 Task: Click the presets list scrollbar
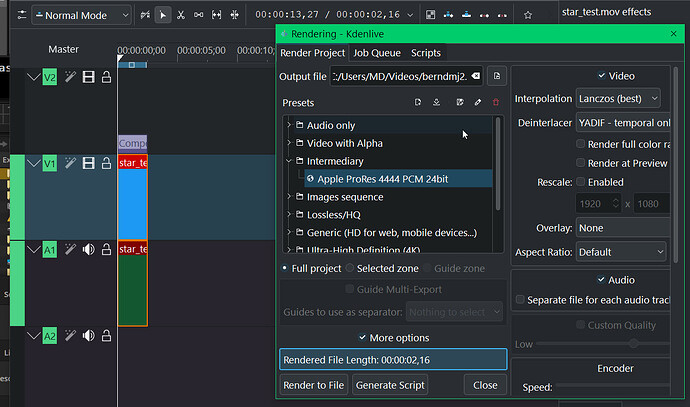(x=498, y=164)
